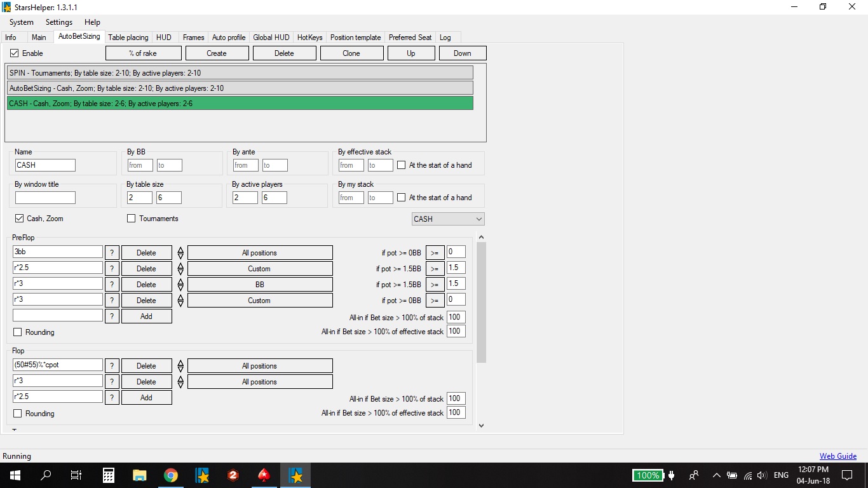Open help for the (50#55)%*cpot flop formula
868x488 pixels.
(x=112, y=366)
